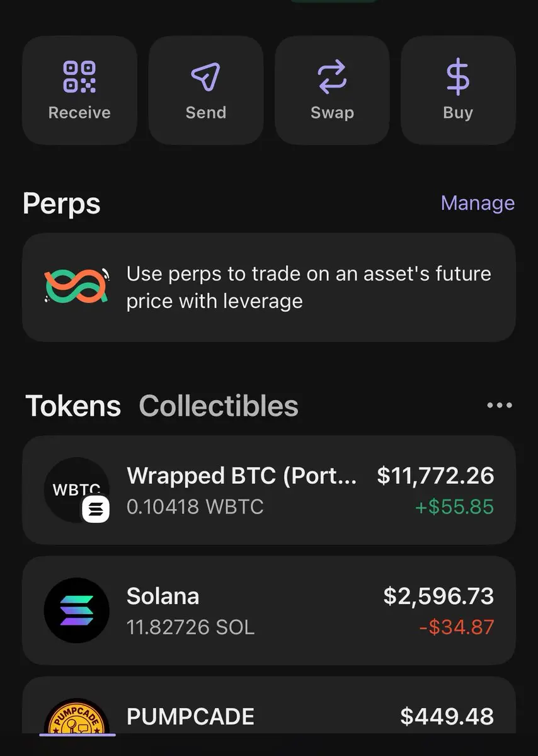Open the Wrapped BTC token row
Viewport: 538px width, 756px height.
click(x=269, y=490)
